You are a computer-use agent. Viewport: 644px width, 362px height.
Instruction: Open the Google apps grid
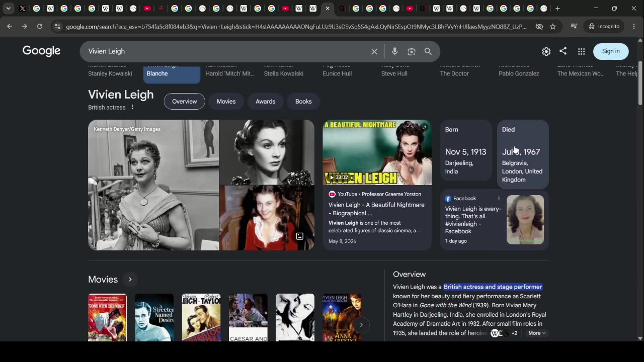(581, 51)
